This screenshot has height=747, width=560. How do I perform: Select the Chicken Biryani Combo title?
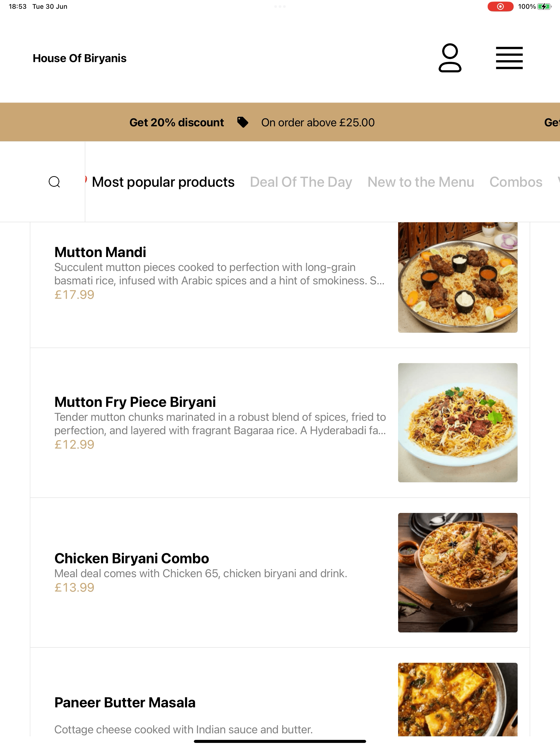(132, 558)
